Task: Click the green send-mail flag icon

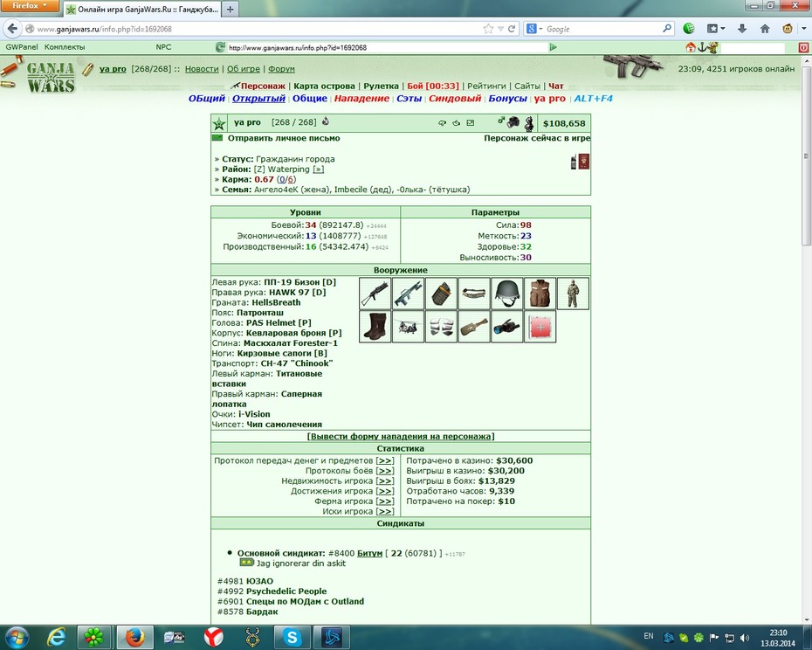Action: tap(217, 138)
